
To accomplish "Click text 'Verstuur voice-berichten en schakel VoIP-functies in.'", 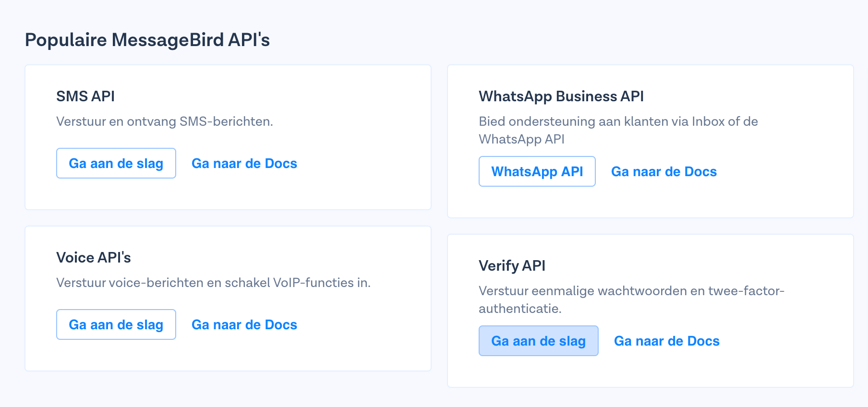I will 214,282.
